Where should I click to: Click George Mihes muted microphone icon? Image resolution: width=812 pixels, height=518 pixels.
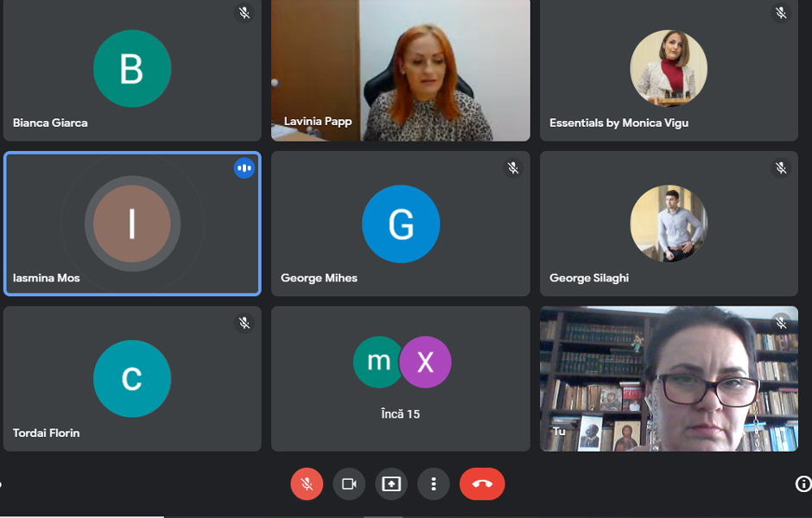coord(512,167)
